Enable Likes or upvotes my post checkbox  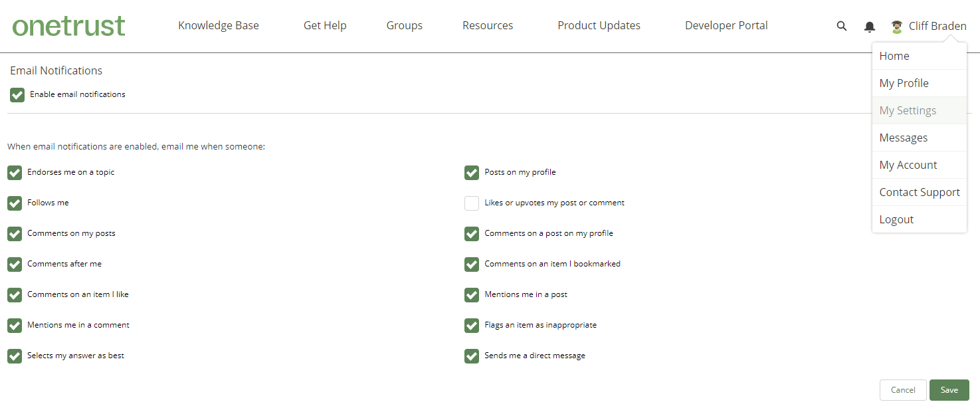(472, 203)
